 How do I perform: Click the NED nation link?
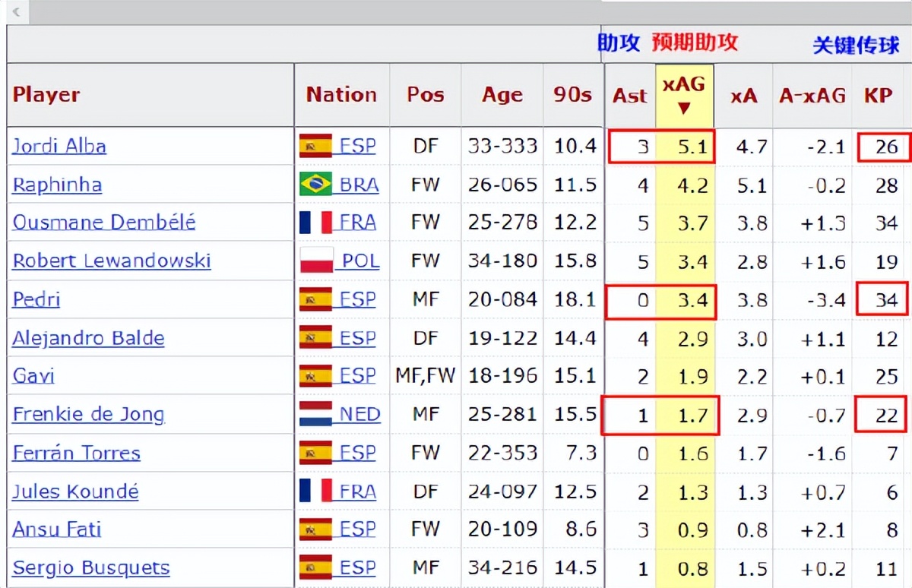tap(359, 415)
